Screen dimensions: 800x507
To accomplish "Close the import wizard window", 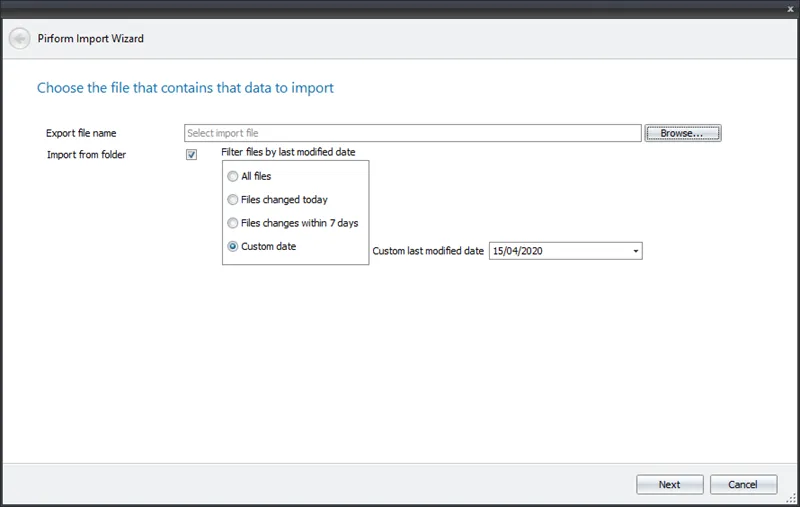I will pyautogui.click(x=790, y=8).
